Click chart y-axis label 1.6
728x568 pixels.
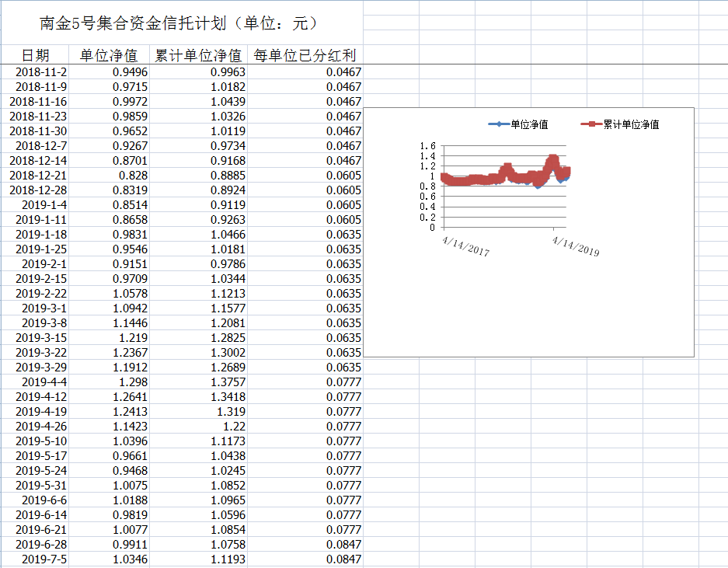[427, 146]
